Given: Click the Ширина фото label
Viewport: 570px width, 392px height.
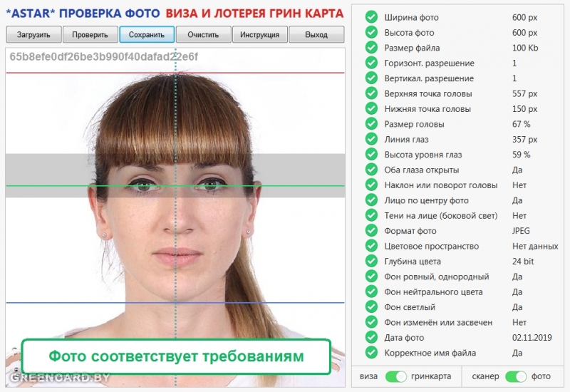Looking at the screenshot, I should (x=412, y=17).
